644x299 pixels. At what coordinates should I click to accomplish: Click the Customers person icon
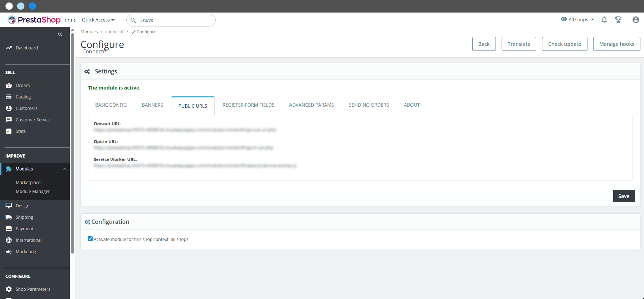point(9,108)
